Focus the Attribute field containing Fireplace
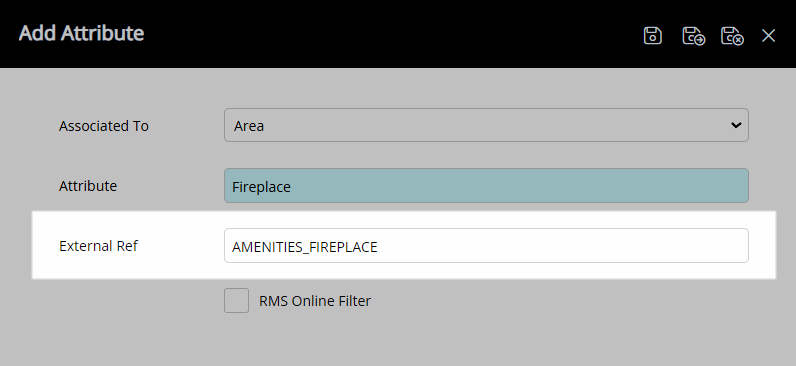Screen dimensions: 796x366 [x=486, y=185]
